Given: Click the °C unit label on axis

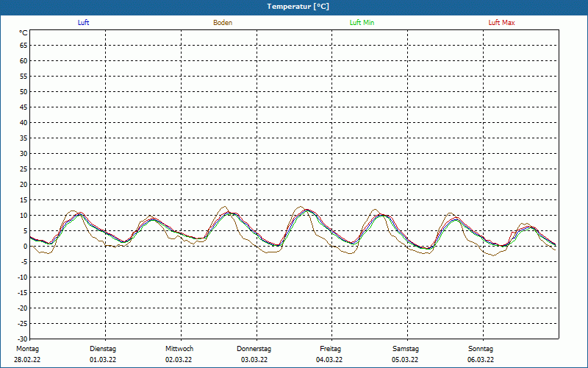Looking at the screenshot, I should coord(24,33).
